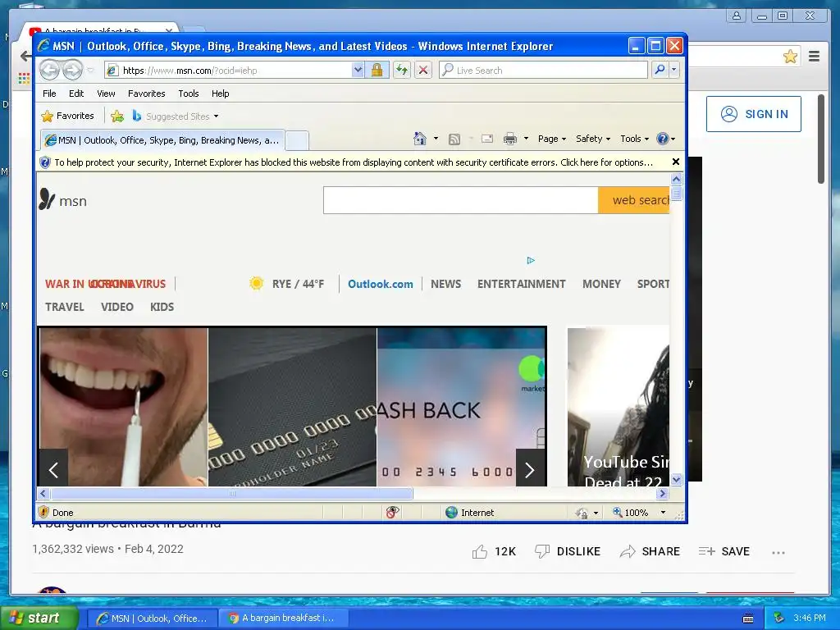Click the Internet zone globe in status bar
This screenshot has width=840, height=630.
click(452, 513)
